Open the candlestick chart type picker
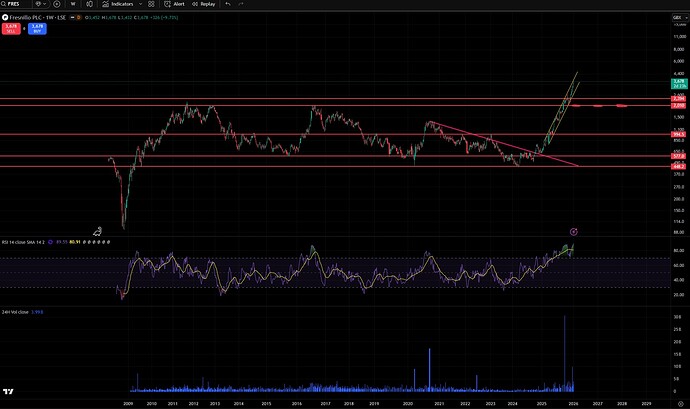Image resolution: width=690 pixels, height=409 pixels. pyautogui.click(x=91, y=4)
